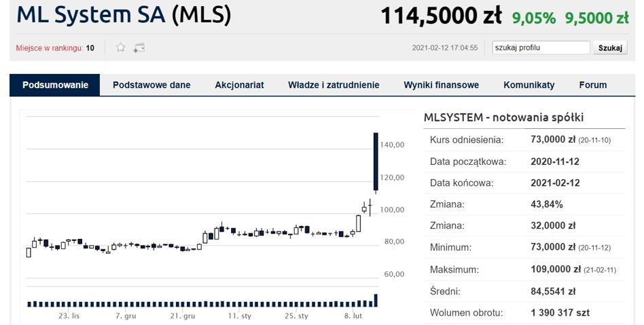Click Wolumen obrotu value 1 390 317 szt

click(x=560, y=313)
